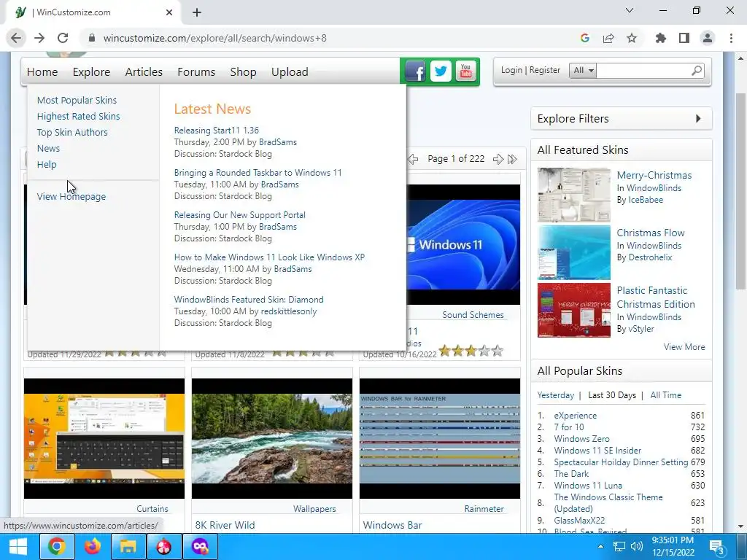
Task: Open the Merry-Christmas skin thumbnail
Action: [573, 195]
